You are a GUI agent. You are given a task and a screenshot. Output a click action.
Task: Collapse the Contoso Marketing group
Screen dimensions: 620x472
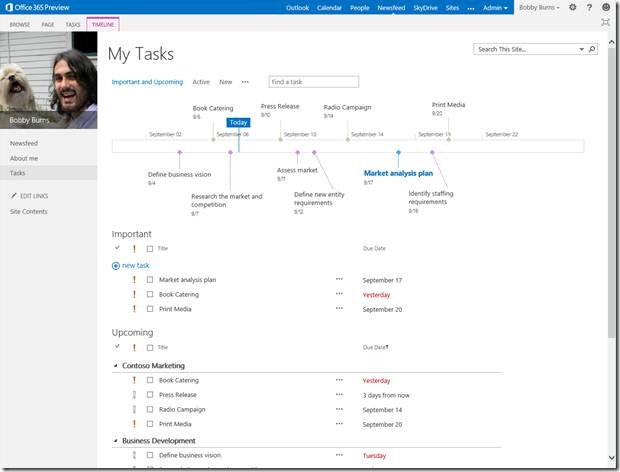pyautogui.click(x=116, y=366)
